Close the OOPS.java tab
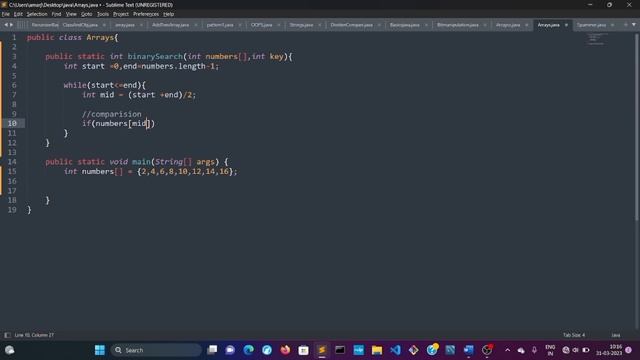640x360 pixels. point(279,25)
